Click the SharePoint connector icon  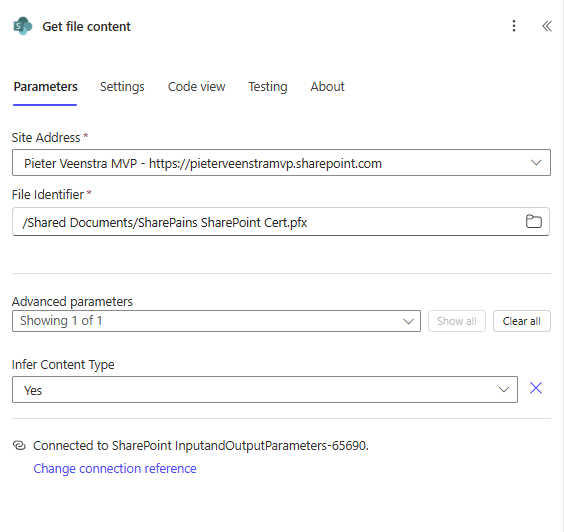(23, 26)
